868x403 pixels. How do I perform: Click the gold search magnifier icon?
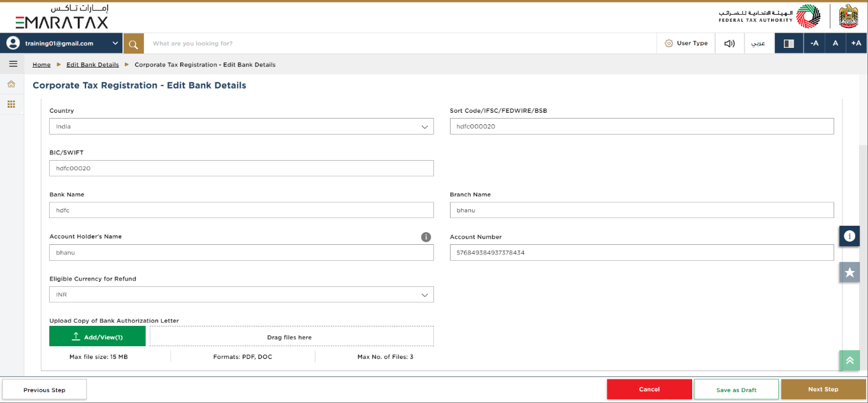[x=133, y=43]
